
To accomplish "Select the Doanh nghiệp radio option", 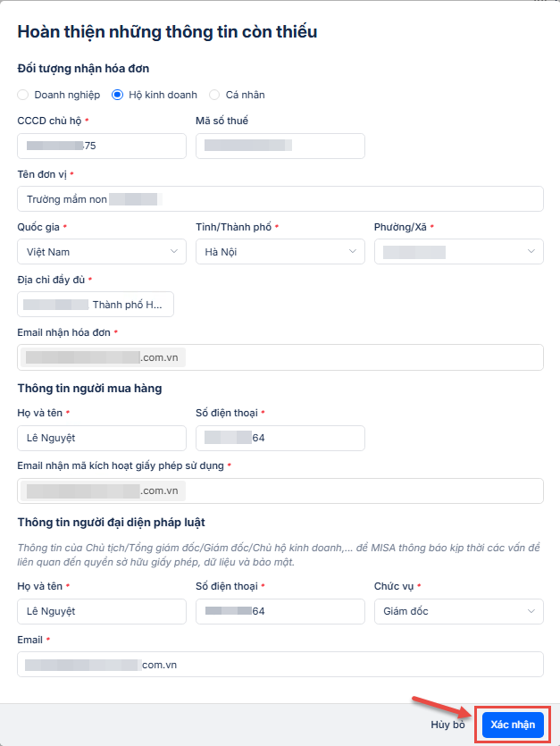I will pos(23,95).
